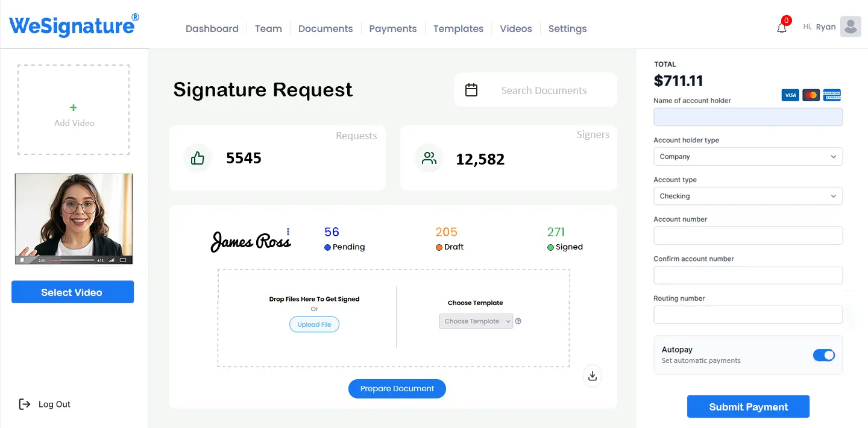Click the Signers people icon

coord(429,159)
